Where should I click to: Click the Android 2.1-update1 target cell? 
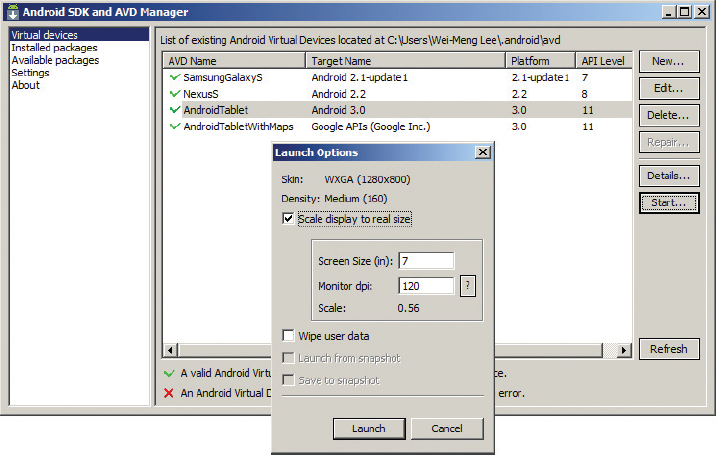[x=360, y=77]
